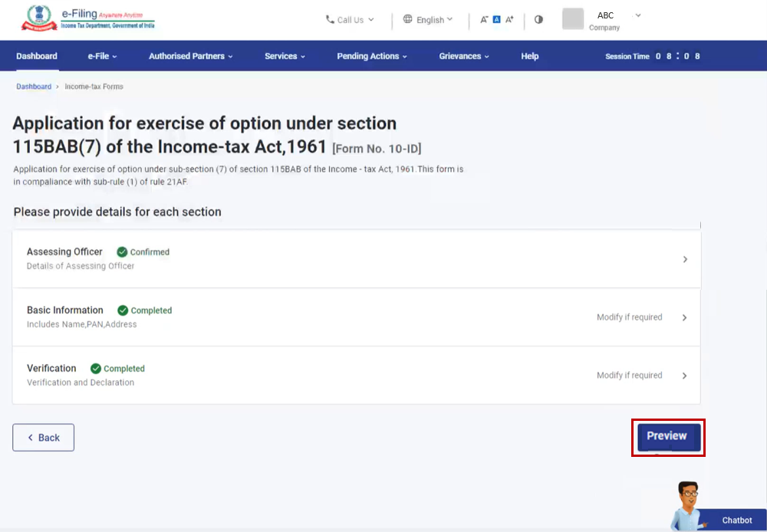Open the Authorised Partners menu

190,56
